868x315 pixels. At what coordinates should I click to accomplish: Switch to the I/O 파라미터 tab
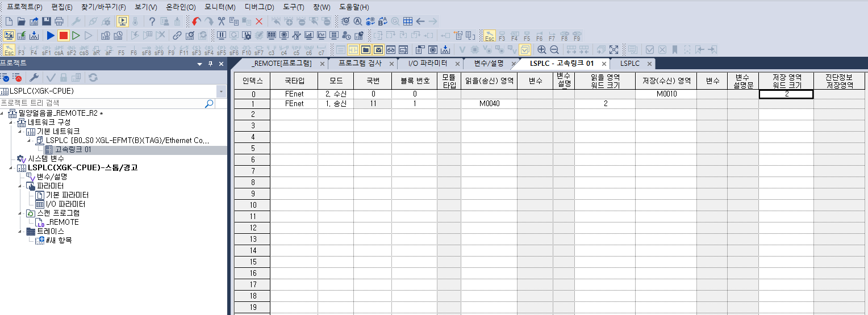(427, 63)
